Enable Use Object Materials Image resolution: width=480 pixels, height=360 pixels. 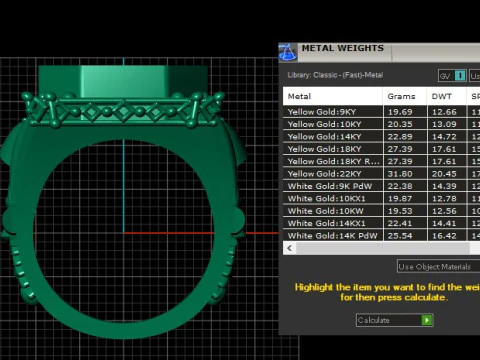(438, 267)
